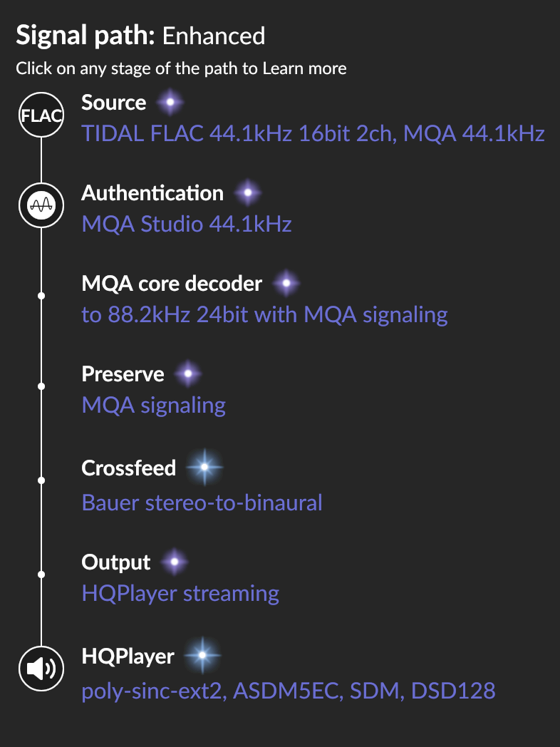The height and width of the screenshot is (747, 560).
Task: Click the blue star next to HQPlayer
Action: (202, 656)
